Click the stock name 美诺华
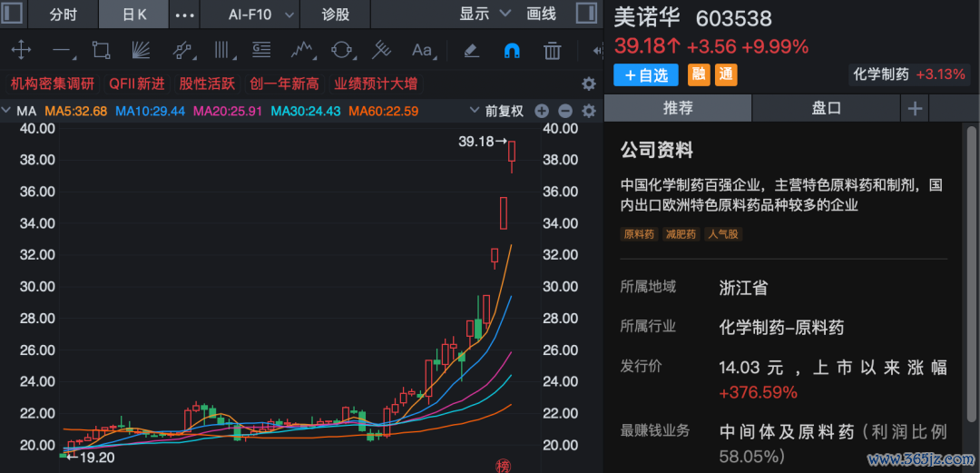 pyautogui.click(x=646, y=17)
